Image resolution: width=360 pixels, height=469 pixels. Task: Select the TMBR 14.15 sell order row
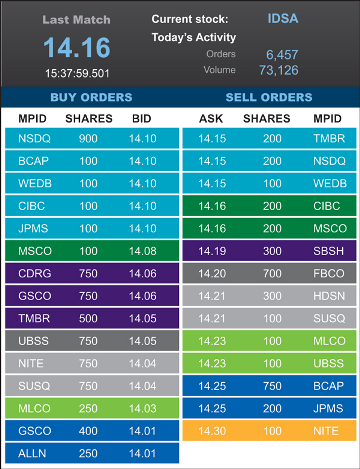click(269, 138)
